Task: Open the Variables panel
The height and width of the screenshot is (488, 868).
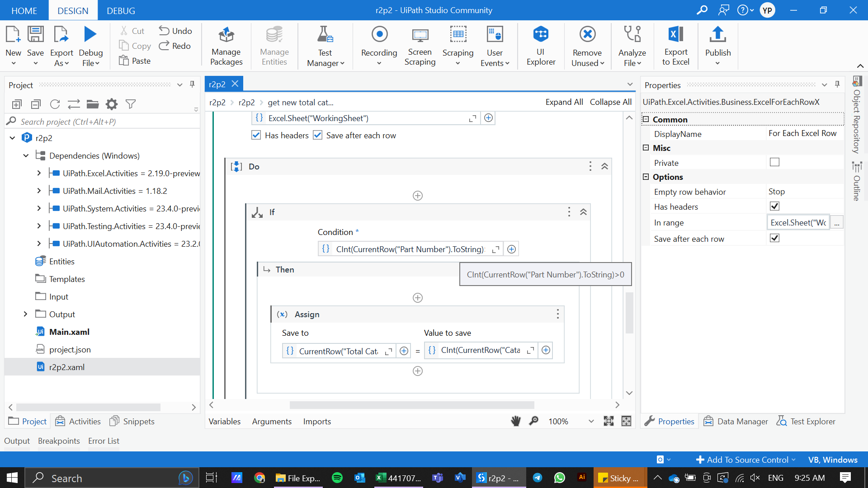Action: click(225, 421)
